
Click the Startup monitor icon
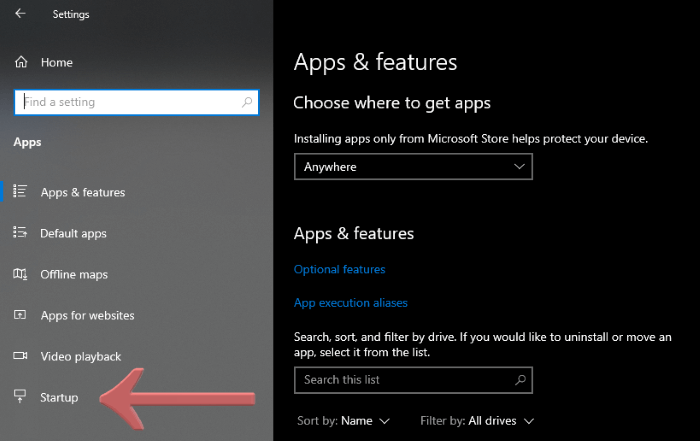(20, 396)
